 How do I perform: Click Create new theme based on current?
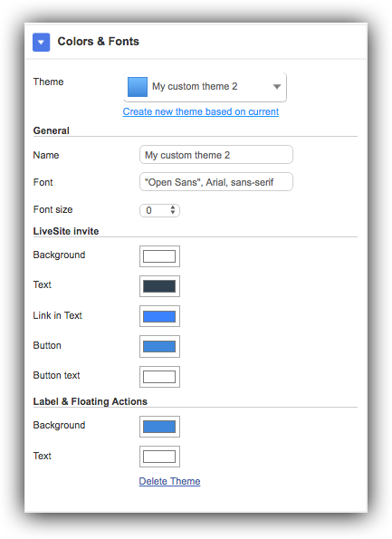[x=201, y=111]
